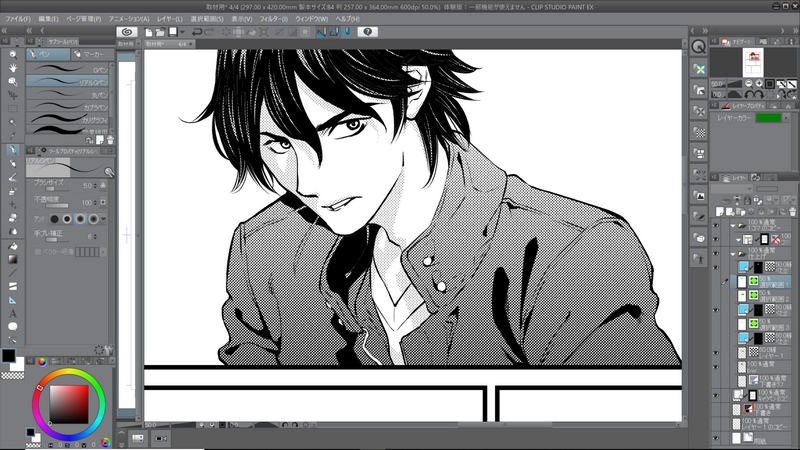The height and width of the screenshot is (450, 800).
Task: Select the rectangular Selection tool
Action: pyautogui.click(x=13, y=109)
